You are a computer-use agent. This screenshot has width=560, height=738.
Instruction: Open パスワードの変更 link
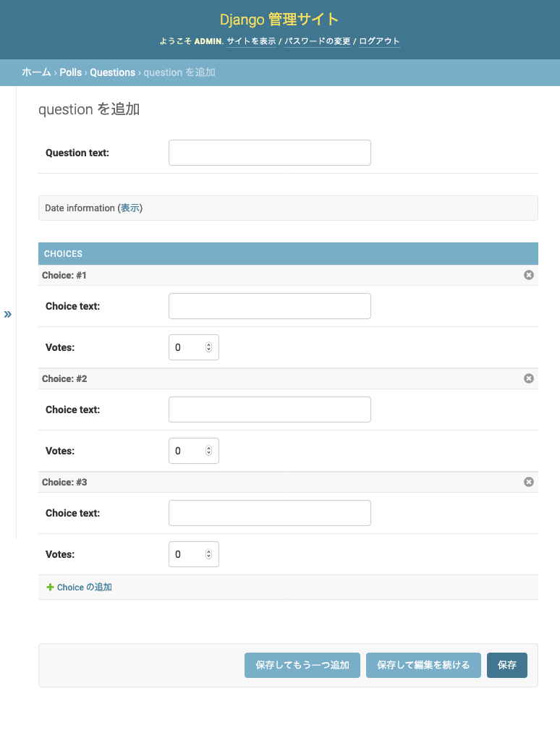(317, 41)
